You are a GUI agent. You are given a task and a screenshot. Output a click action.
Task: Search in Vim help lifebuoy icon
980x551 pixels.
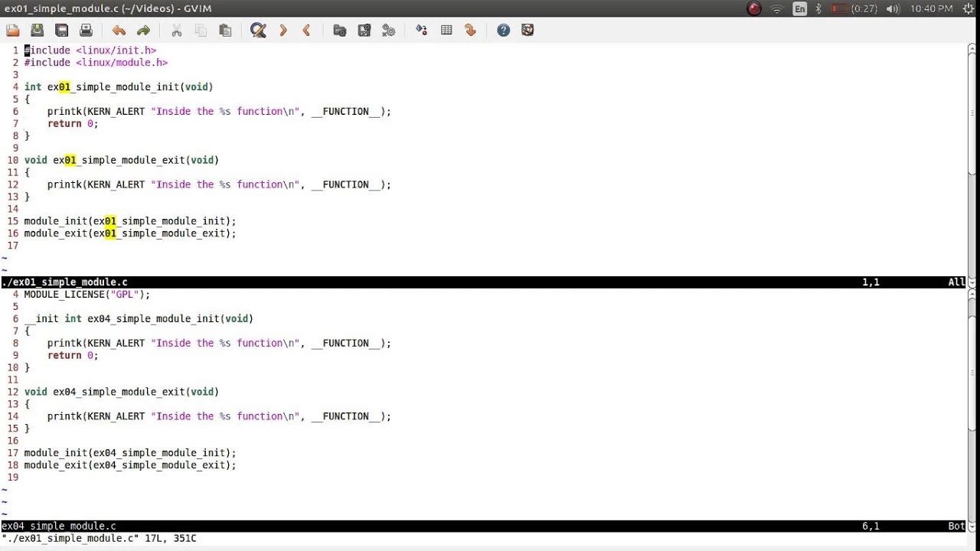(528, 31)
